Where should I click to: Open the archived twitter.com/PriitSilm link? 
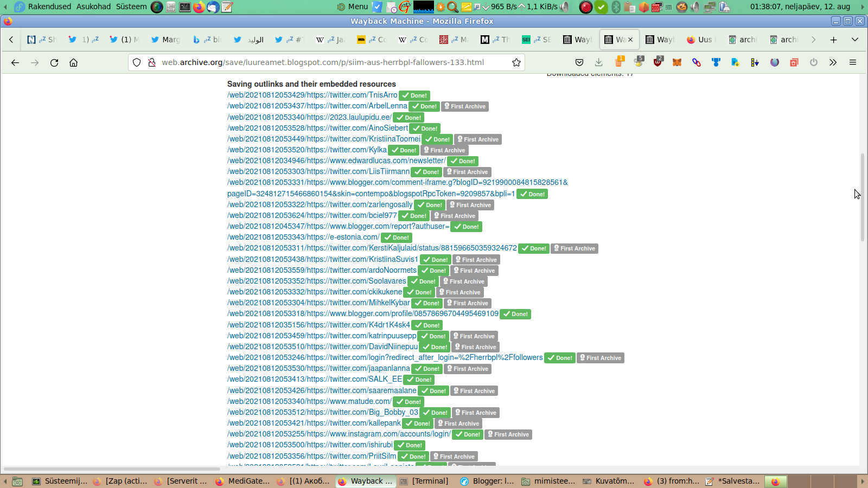coord(312,456)
